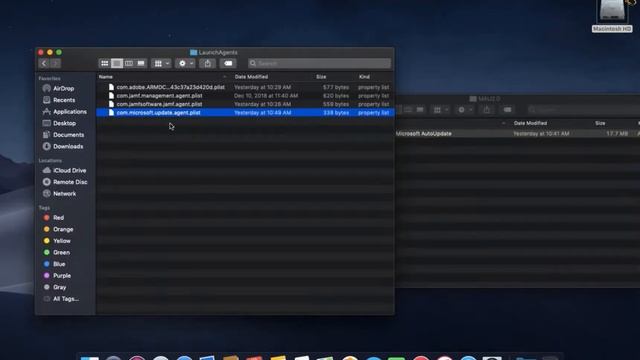Click Edit Tags button in background window

click(x=507, y=109)
